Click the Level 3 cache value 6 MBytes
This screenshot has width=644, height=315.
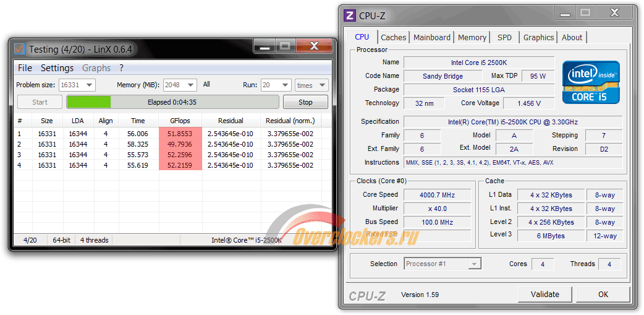tap(550, 236)
